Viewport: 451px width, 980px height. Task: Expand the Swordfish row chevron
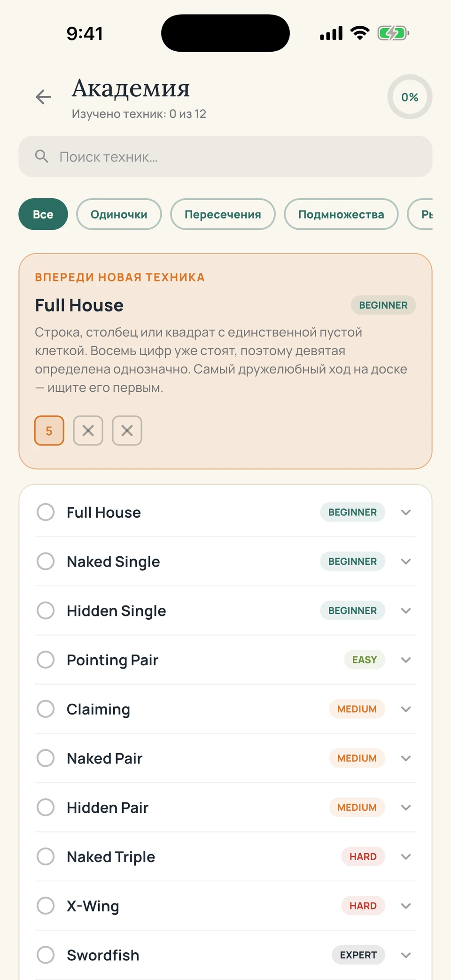[406, 955]
